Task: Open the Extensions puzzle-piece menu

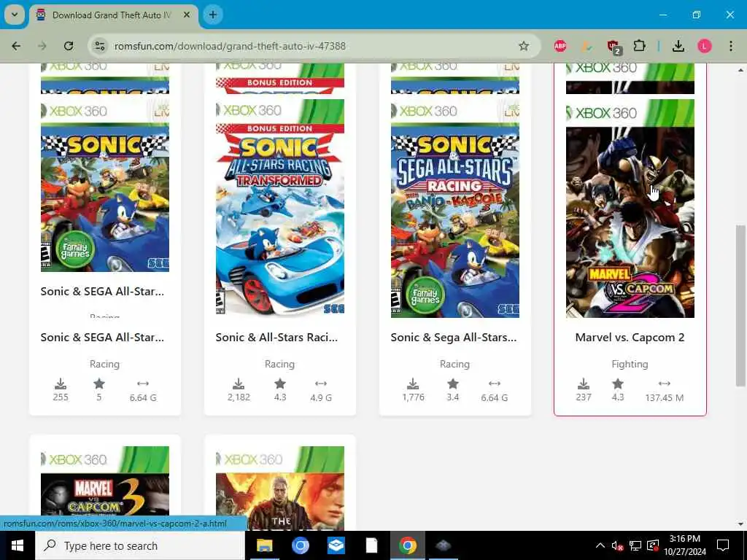Action: pyautogui.click(x=639, y=46)
